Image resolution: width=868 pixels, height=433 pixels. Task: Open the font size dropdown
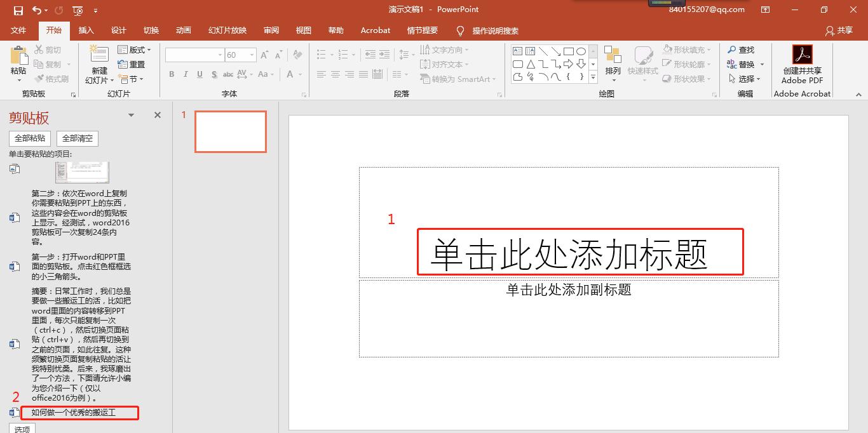(250, 55)
